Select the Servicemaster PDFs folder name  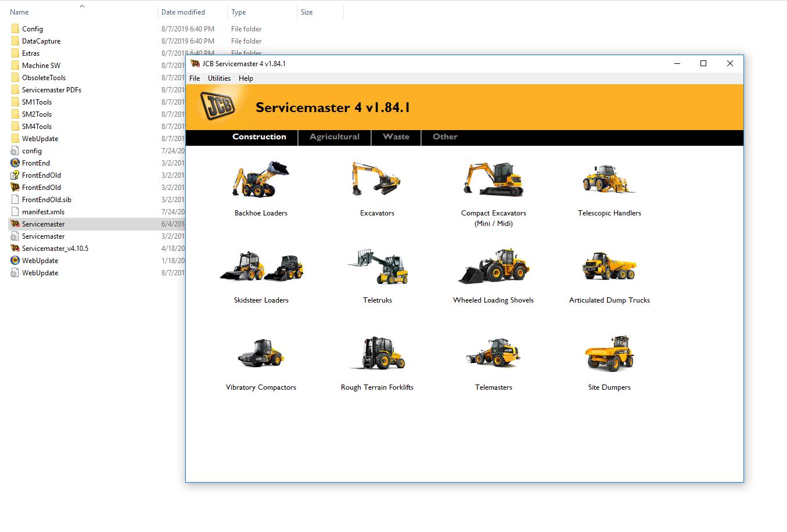(52, 89)
